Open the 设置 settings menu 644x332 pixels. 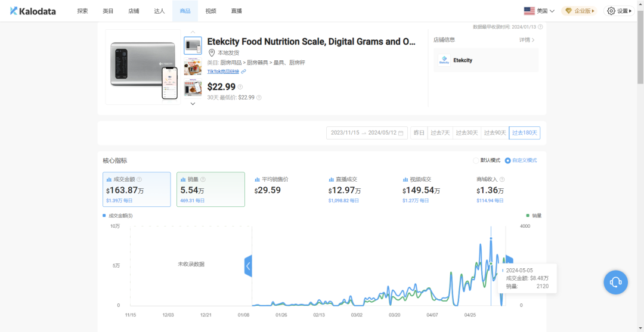point(619,11)
